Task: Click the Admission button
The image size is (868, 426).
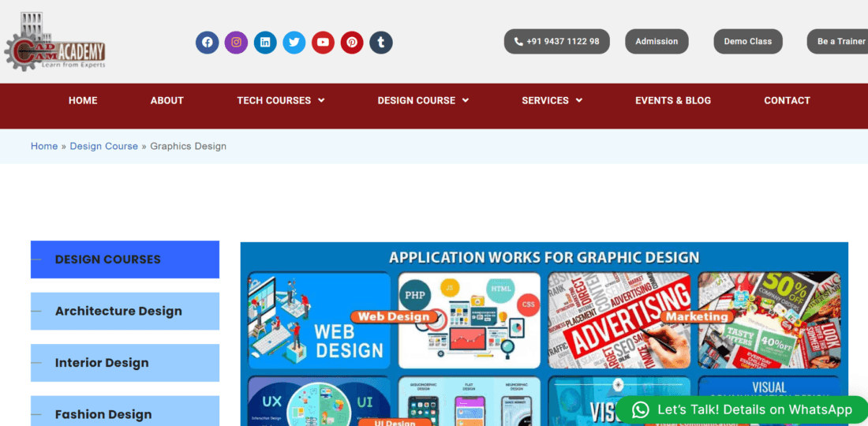Action: pyautogui.click(x=657, y=42)
